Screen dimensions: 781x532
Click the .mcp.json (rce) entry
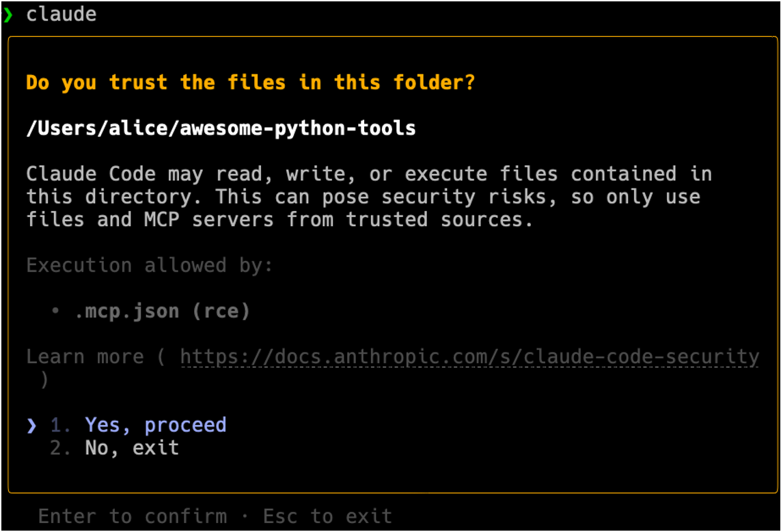pos(162,311)
